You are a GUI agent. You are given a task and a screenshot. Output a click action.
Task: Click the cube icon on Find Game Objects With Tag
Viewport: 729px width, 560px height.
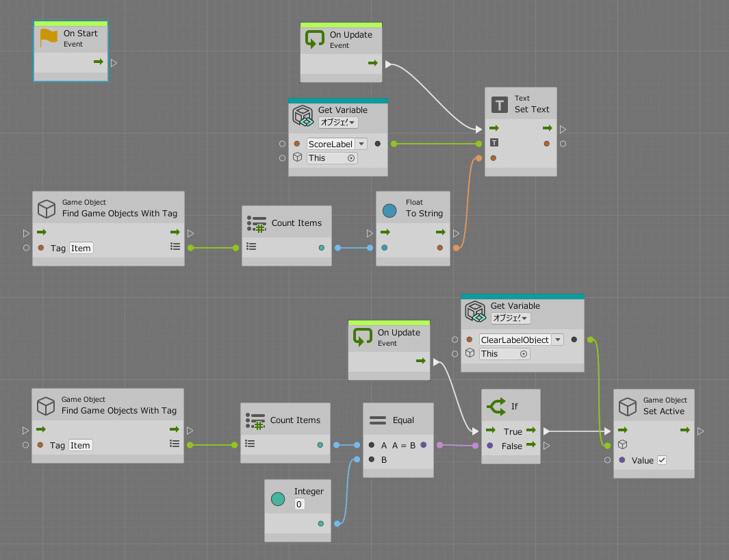tap(46, 209)
